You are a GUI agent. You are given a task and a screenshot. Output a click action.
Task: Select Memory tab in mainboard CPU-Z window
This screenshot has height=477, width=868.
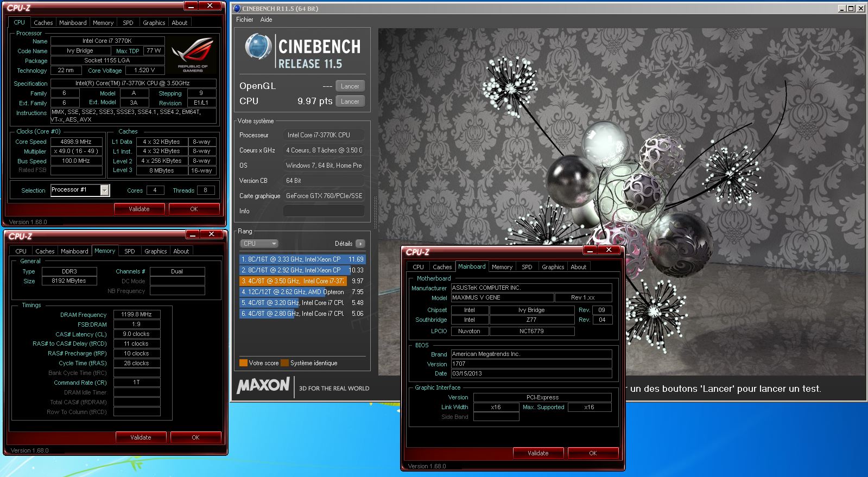502,267
